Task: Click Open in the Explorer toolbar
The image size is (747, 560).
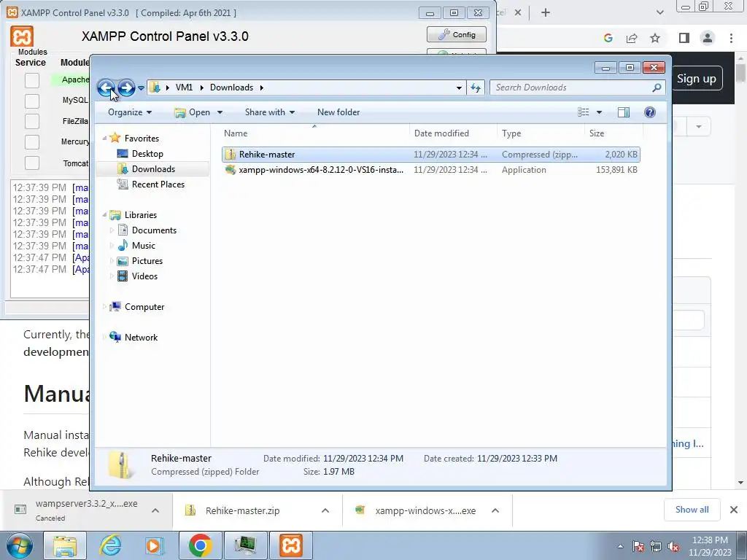Action: pyautogui.click(x=193, y=112)
